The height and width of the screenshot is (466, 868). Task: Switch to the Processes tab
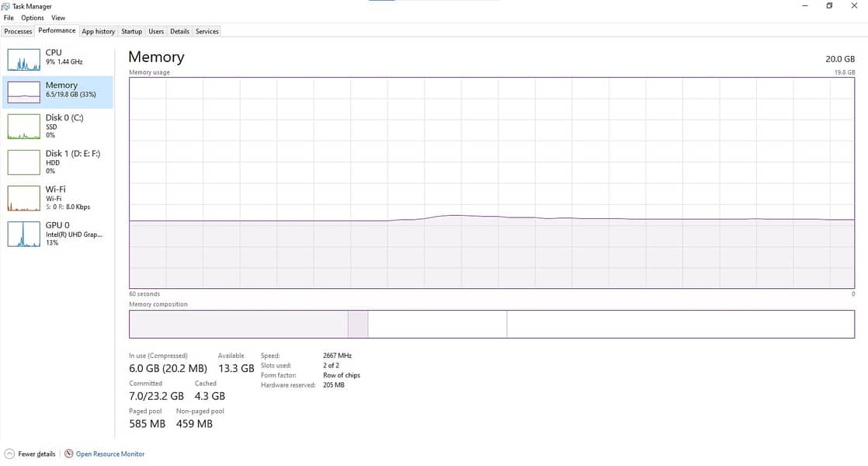click(18, 32)
